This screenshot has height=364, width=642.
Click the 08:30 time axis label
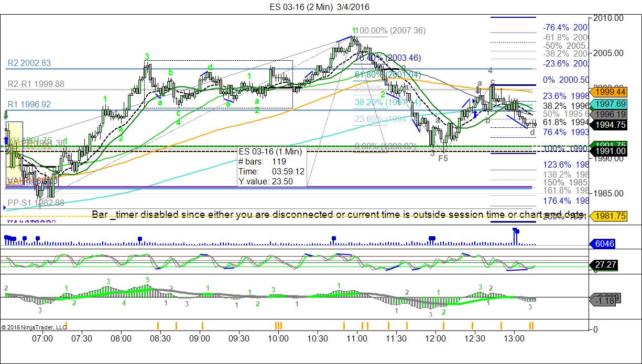[160, 338]
